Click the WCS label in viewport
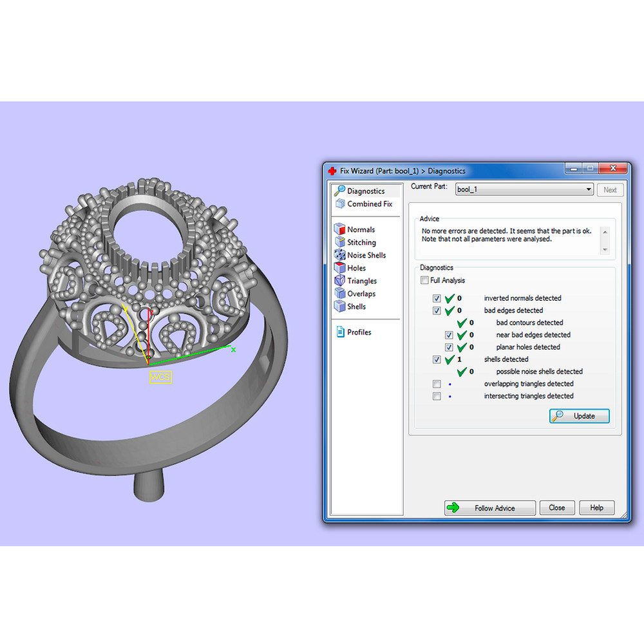The height and width of the screenshot is (644, 644). tap(160, 377)
